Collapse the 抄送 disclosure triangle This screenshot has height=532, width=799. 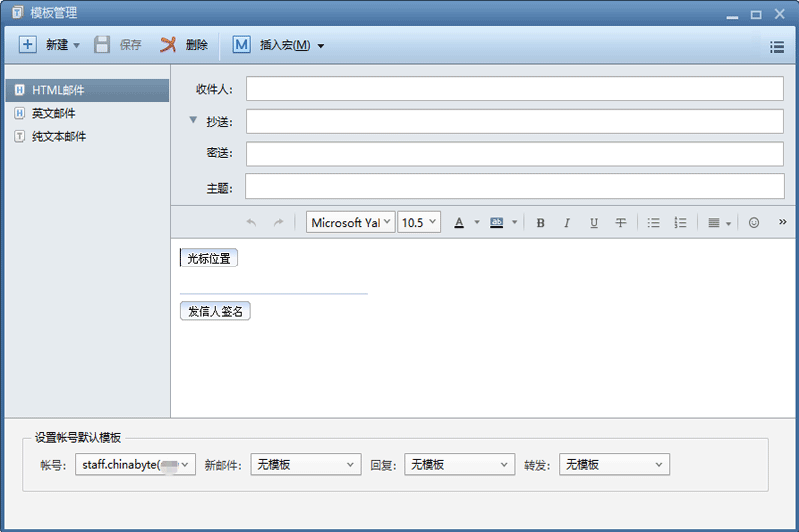tap(193, 121)
